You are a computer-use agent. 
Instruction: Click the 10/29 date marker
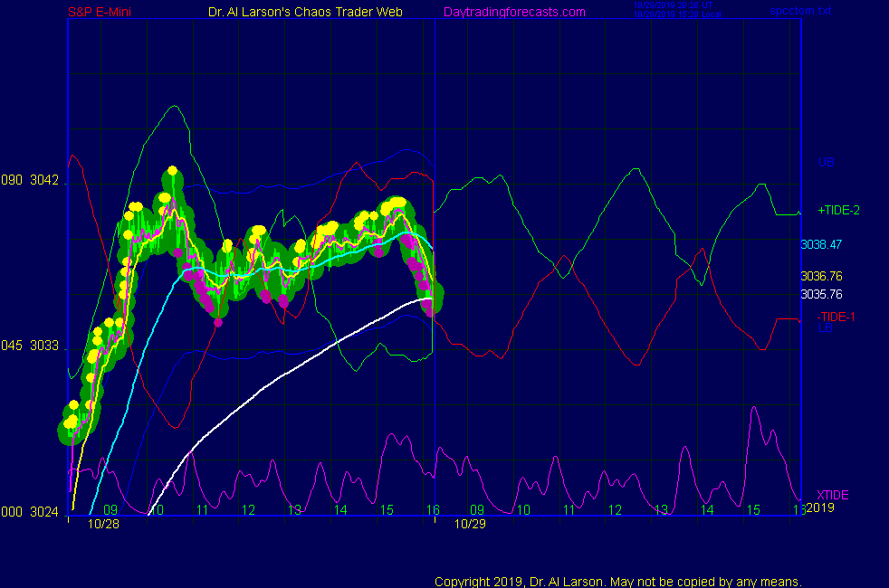[469, 523]
